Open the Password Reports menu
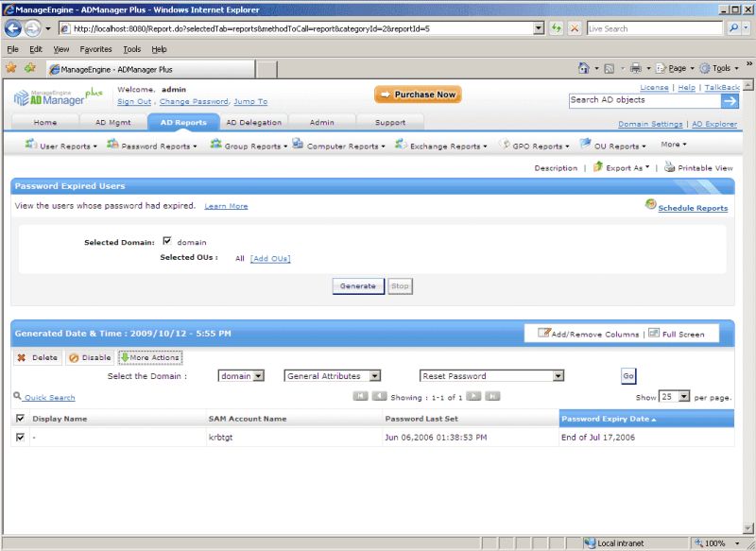Image resolution: width=756 pixels, height=551 pixels. pyautogui.click(x=155, y=144)
